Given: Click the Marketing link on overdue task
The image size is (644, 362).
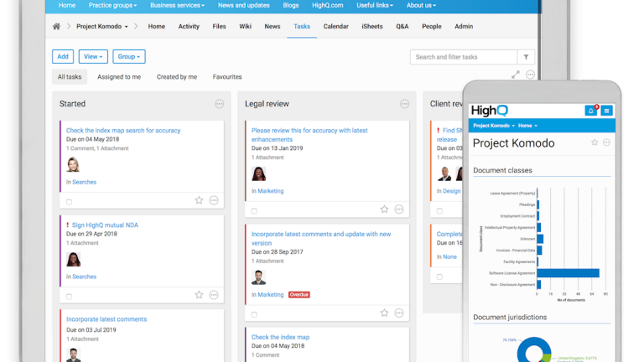Looking at the screenshot, I should point(271,295).
